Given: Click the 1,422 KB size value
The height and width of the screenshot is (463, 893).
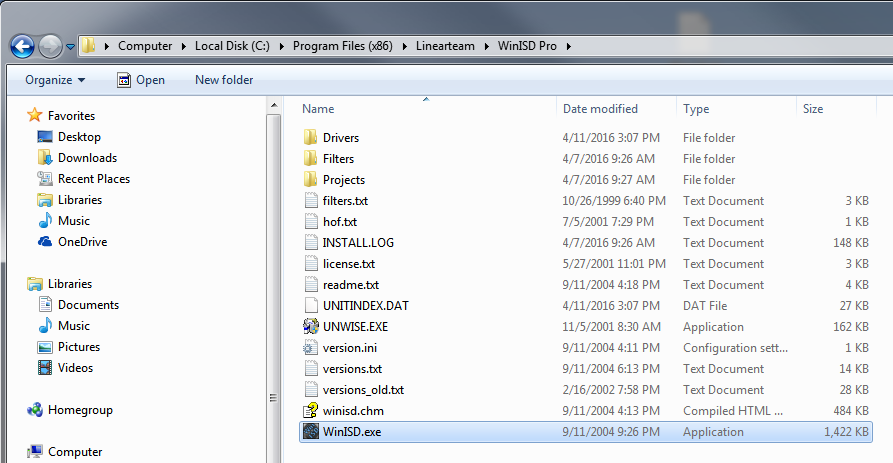Looking at the screenshot, I should coord(846,432).
